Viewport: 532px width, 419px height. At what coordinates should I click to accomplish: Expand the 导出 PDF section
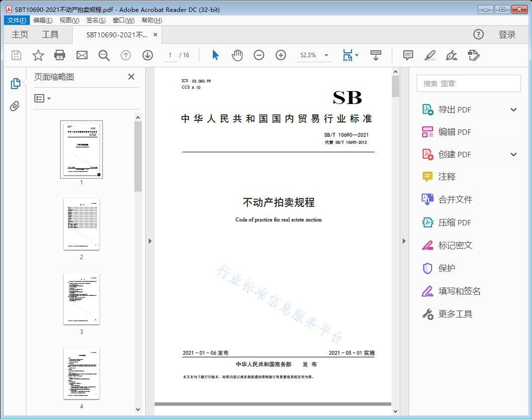[x=514, y=110]
